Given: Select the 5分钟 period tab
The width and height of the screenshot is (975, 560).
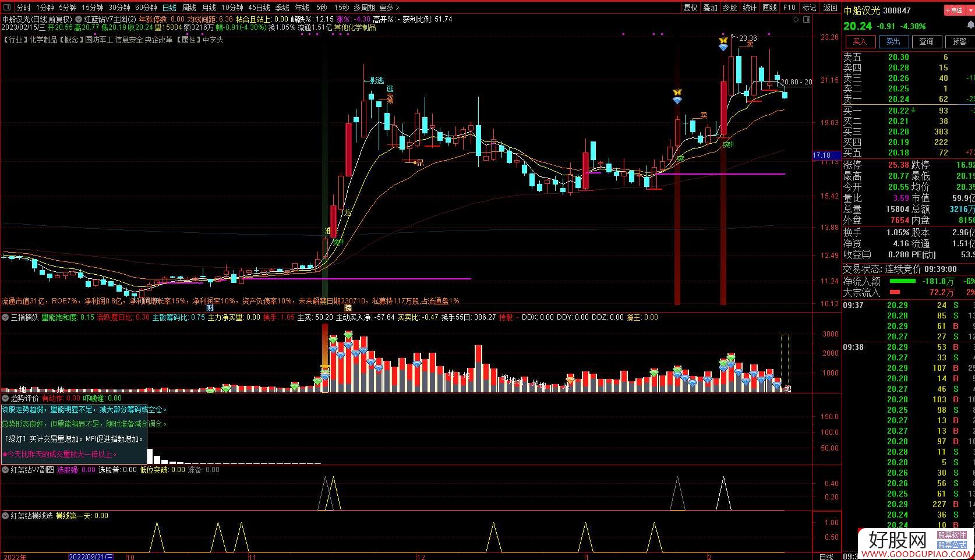Looking at the screenshot, I should point(68,8).
